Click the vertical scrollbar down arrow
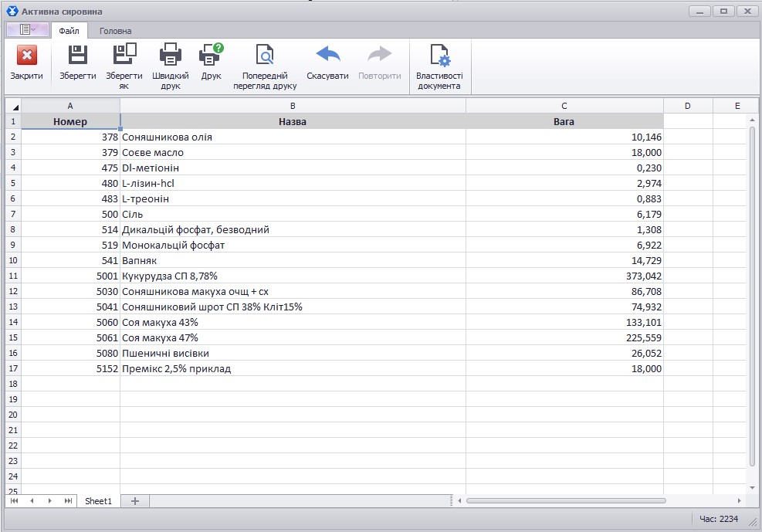The image size is (762, 532). pyautogui.click(x=752, y=488)
